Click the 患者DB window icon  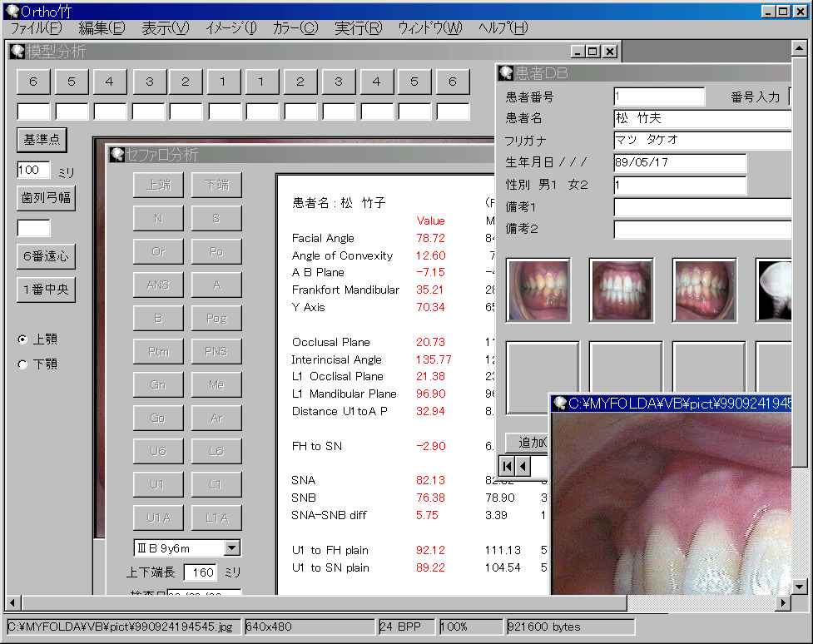coord(506,74)
